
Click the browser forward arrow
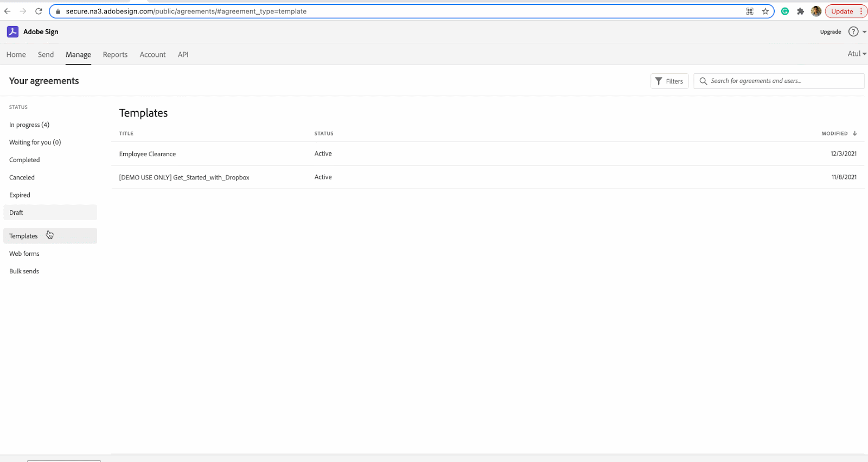click(x=23, y=11)
